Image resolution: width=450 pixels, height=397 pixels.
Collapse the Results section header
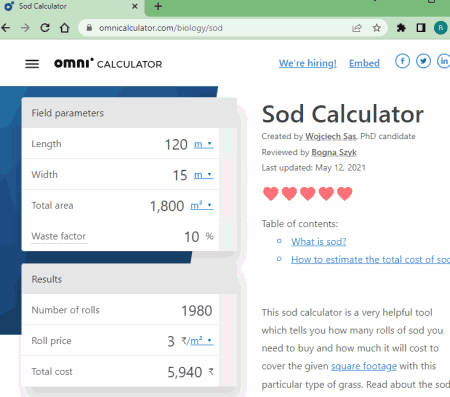pyautogui.click(x=129, y=279)
